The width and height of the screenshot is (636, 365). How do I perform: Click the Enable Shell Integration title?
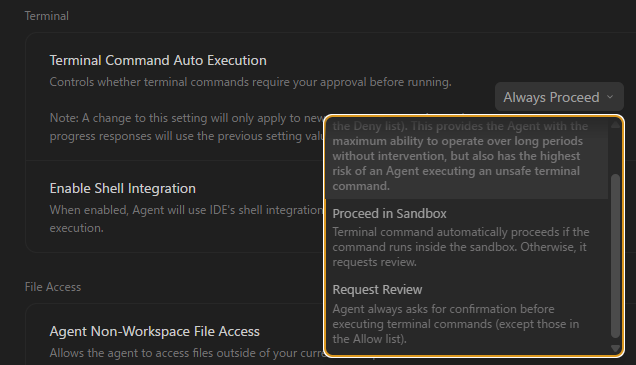(122, 188)
